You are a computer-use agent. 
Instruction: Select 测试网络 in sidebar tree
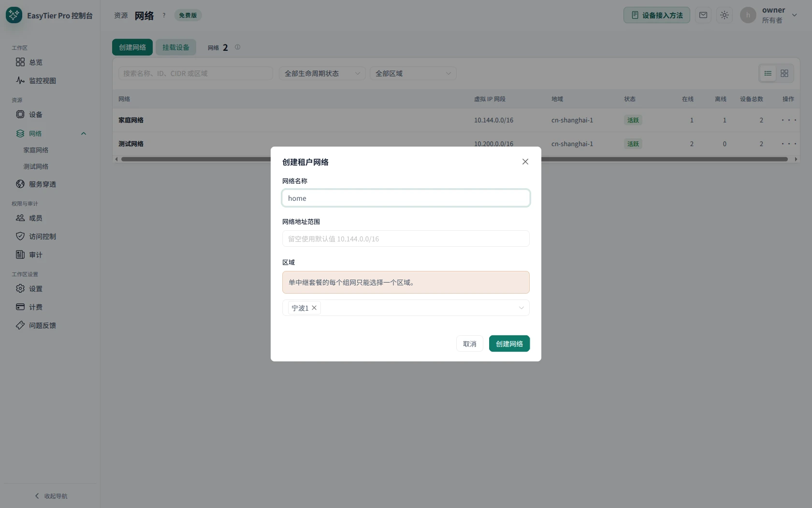click(36, 166)
